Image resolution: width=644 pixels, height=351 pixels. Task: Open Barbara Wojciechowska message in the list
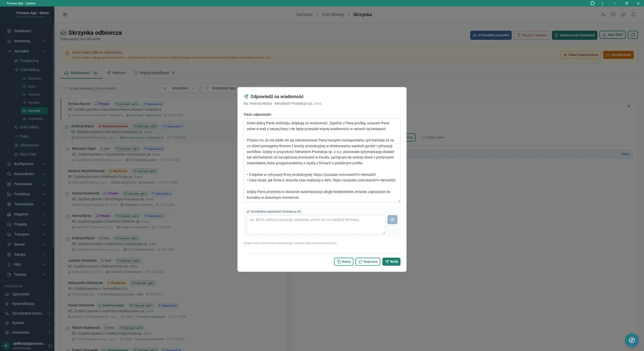pyautogui.click(x=173, y=177)
